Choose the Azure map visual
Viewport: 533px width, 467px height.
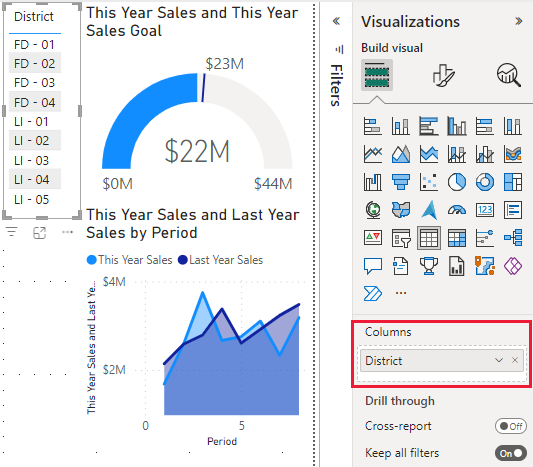click(429, 210)
